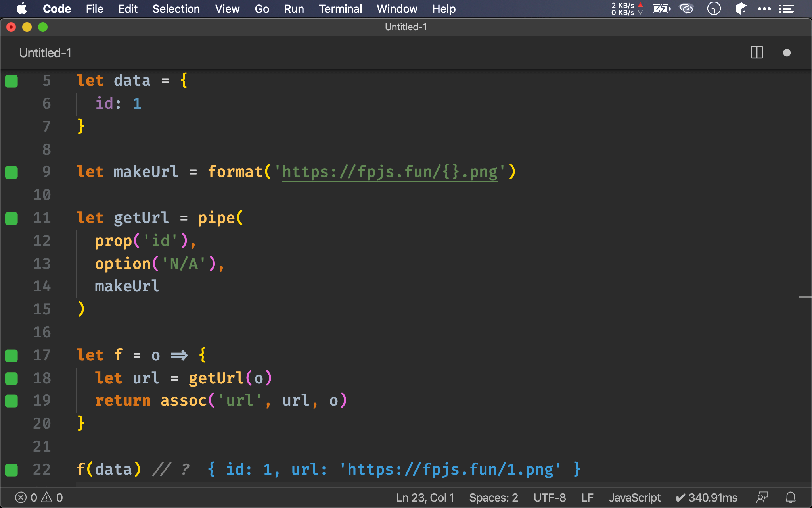This screenshot has height=508, width=812.
Task: Open the Window menu
Action: [397, 9]
